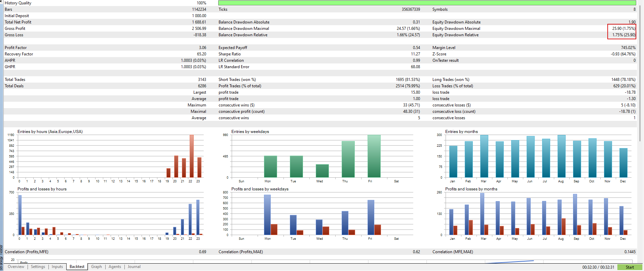
Task: Go to the Agents tab
Action: coord(115,267)
